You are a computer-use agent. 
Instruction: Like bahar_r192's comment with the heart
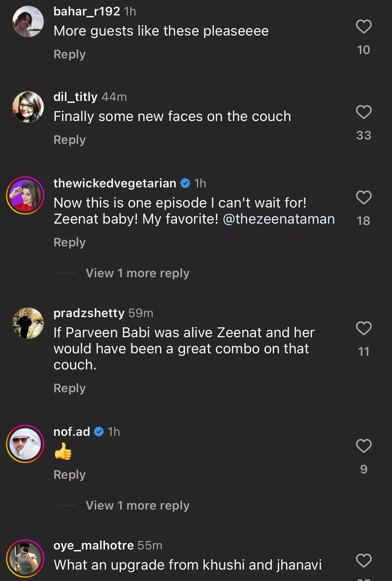point(364,27)
